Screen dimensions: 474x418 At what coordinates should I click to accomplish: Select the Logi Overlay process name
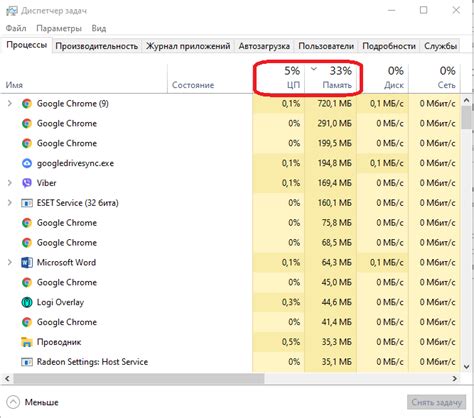60,302
